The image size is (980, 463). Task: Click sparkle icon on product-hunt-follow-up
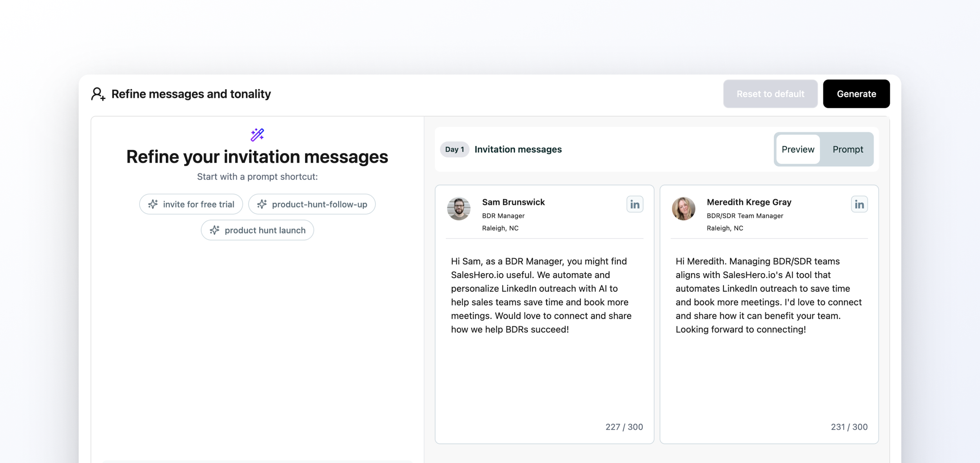pyautogui.click(x=262, y=204)
